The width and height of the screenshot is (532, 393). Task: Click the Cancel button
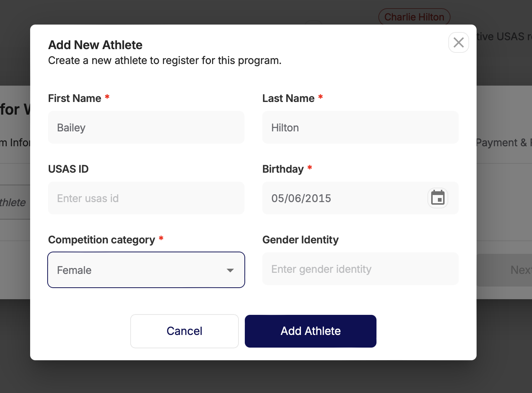click(x=184, y=331)
